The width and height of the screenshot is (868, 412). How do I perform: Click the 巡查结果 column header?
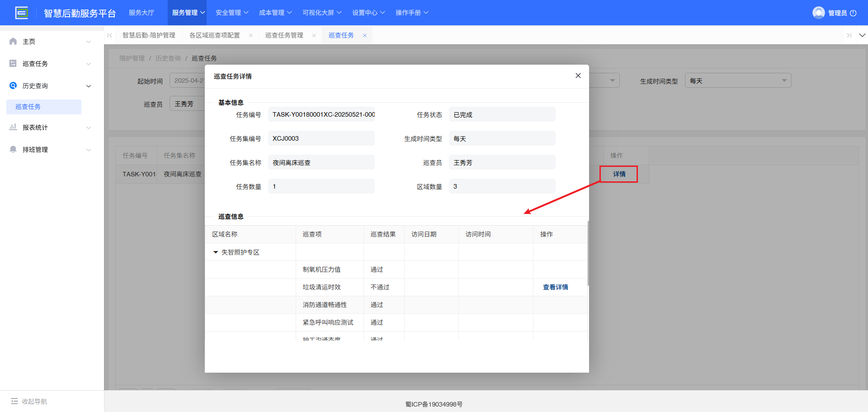(383, 234)
